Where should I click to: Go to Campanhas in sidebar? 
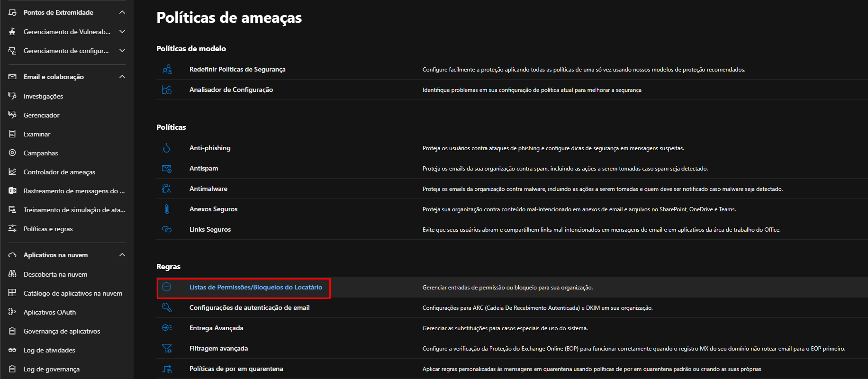41,153
